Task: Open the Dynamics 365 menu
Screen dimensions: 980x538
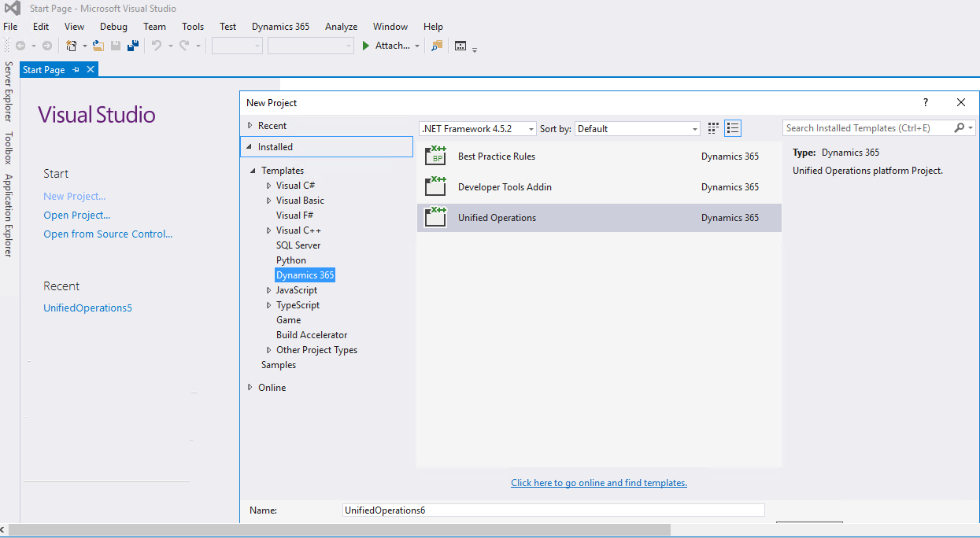Action: (x=280, y=26)
